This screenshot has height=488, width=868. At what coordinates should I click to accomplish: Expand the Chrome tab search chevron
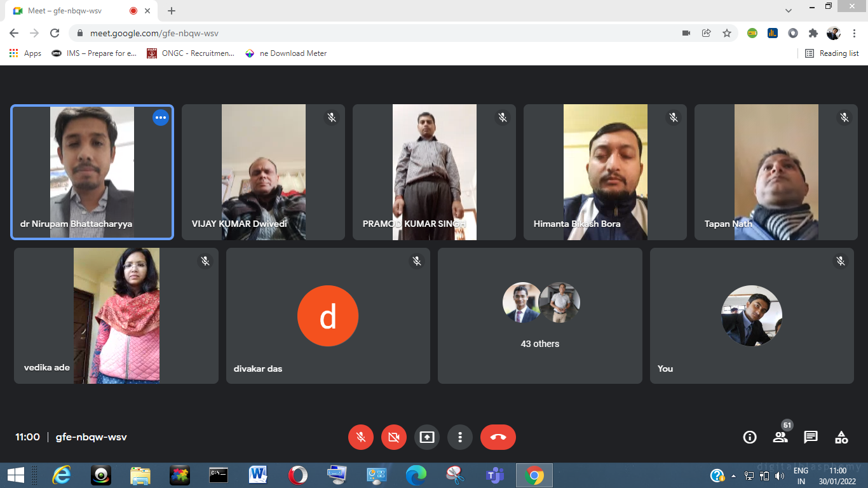click(x=789, y=11)
